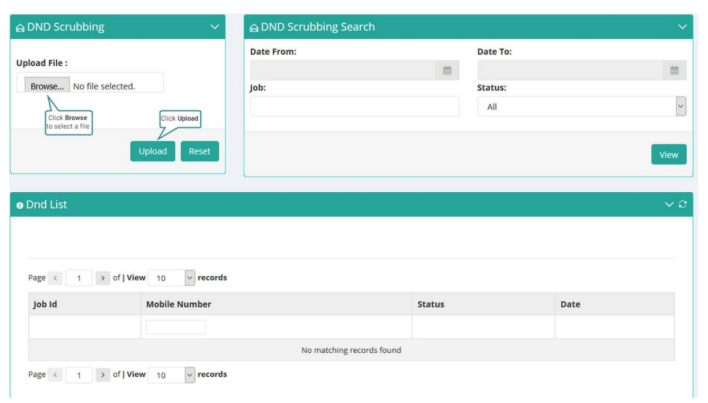708x403 pixels.
Task: Go to next page in top pager
Action: [x=102, y=278]
